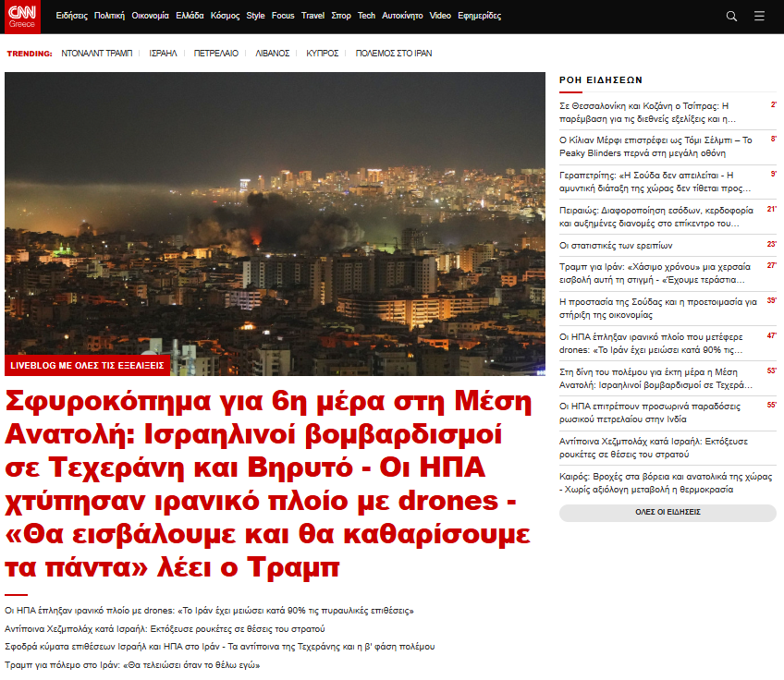Open the hamburger menu icon
Viewport: 784px width, 680px height.
[x=759, y=16]
